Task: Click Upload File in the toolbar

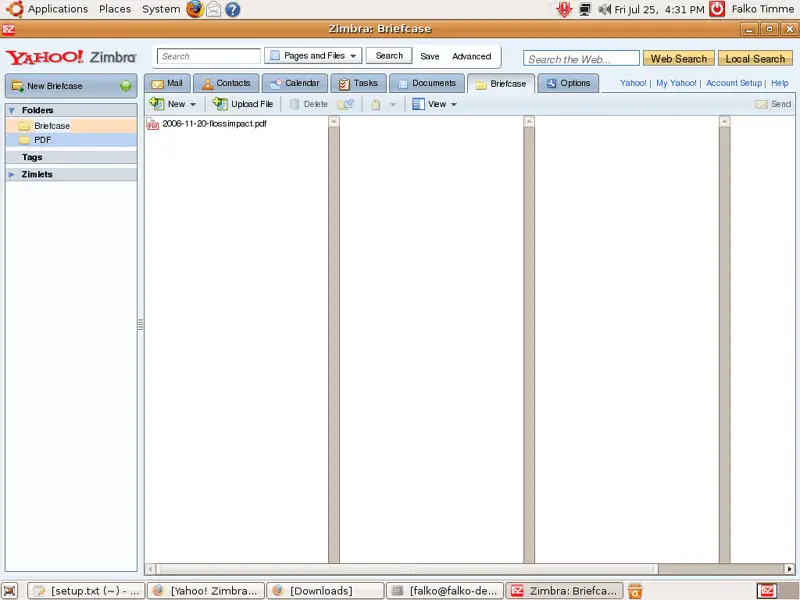Action: click(243, 104)
